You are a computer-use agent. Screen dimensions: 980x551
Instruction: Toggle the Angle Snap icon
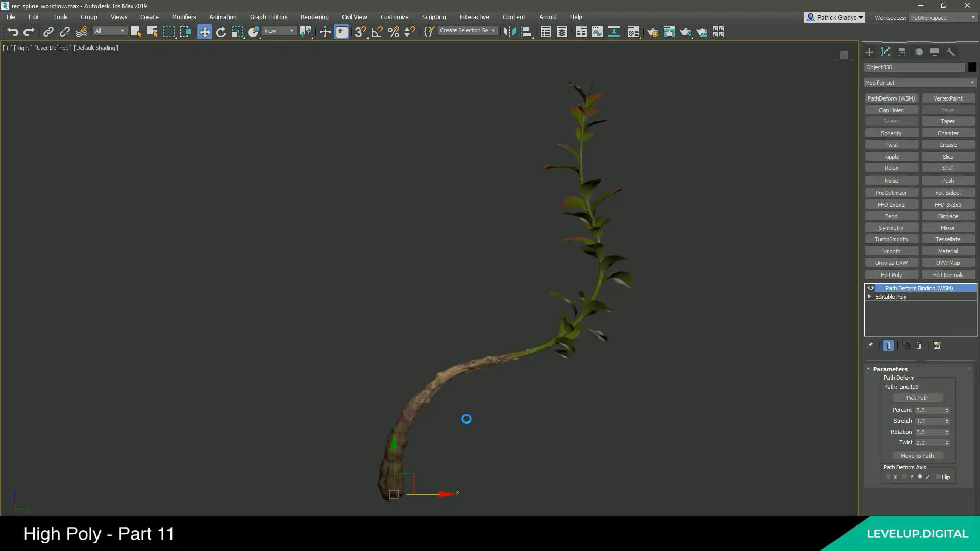377,32
